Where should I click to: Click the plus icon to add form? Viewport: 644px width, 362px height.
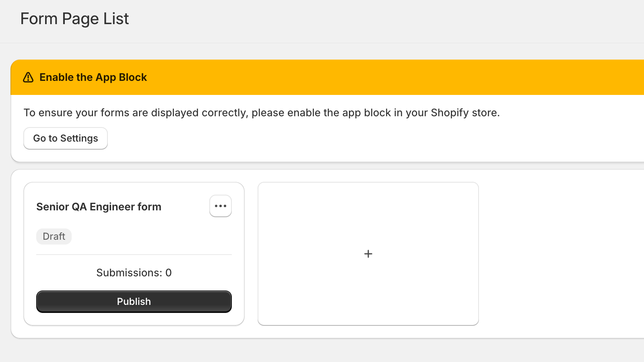click(368, 254)
